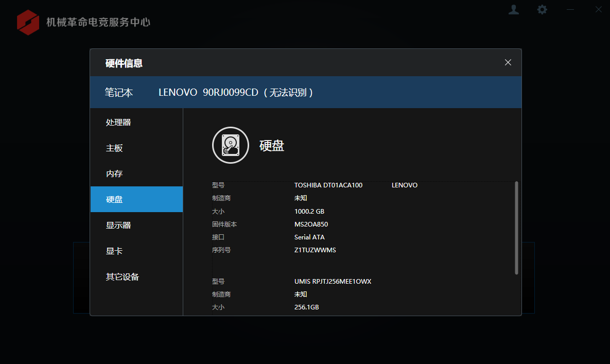Click the 1000.2 GB size value

pos(309,211)
